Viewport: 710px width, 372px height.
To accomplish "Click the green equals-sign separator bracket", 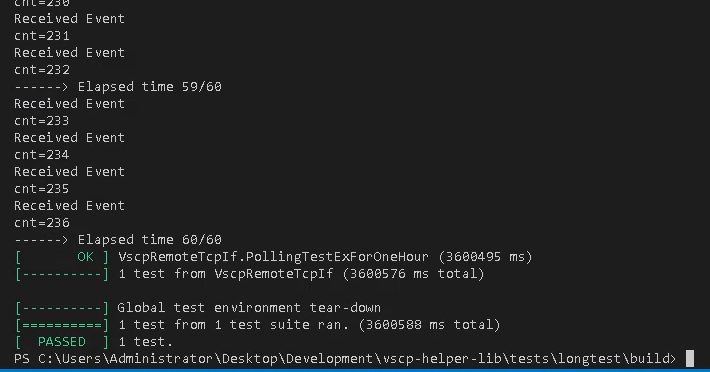I will 62,325.
